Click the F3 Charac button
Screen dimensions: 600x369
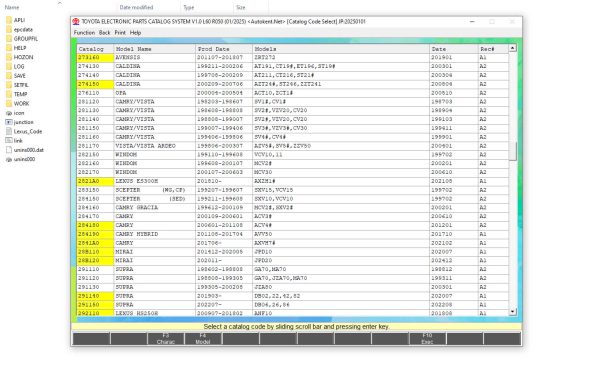point(166,339)
